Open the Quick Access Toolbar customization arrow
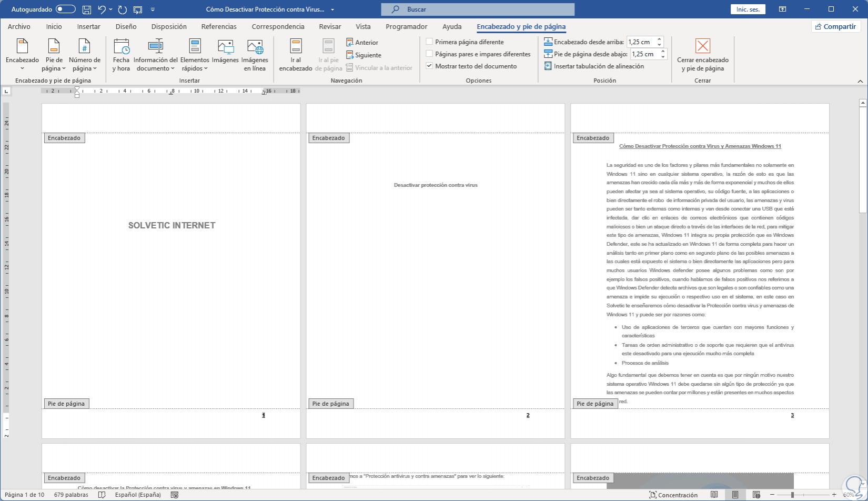 coord(153,9)
